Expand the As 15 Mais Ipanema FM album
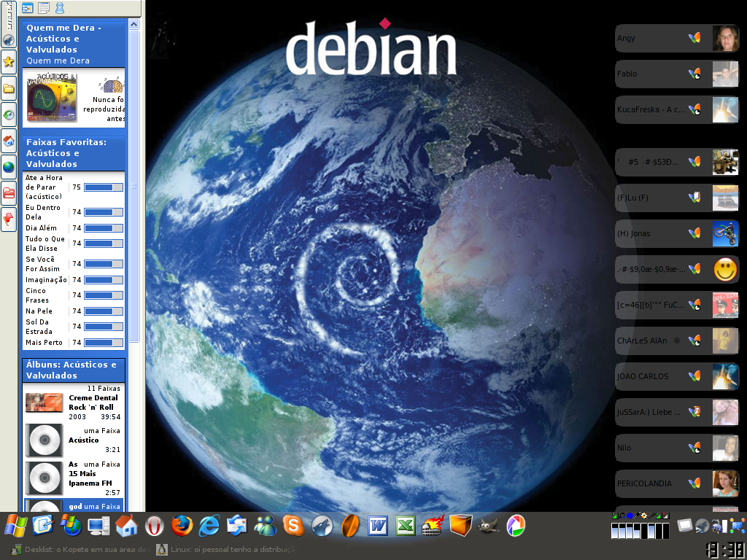The height and width of the screenshot is (560, 747). coord(74,478)
